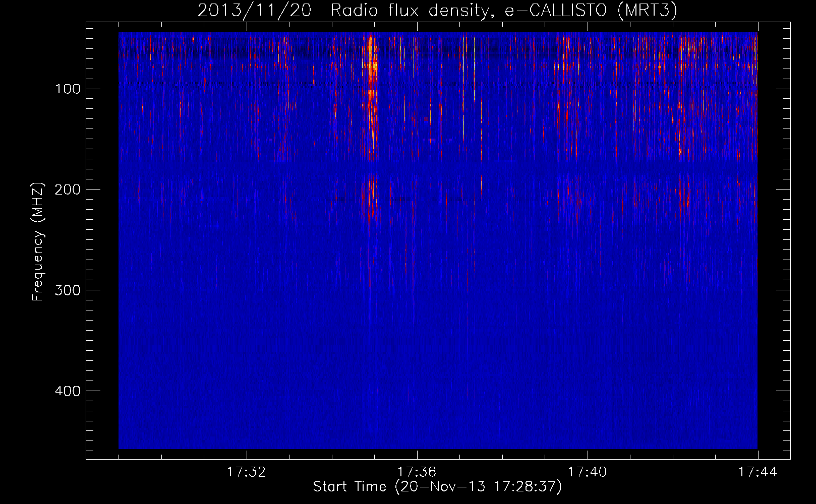Click the plot title "2013/11/20 Radio flux density, e-CALLISTO (MRT3)"
This screenshot has width=816, height=504.
pyautogui.click(x=437, y=10)
